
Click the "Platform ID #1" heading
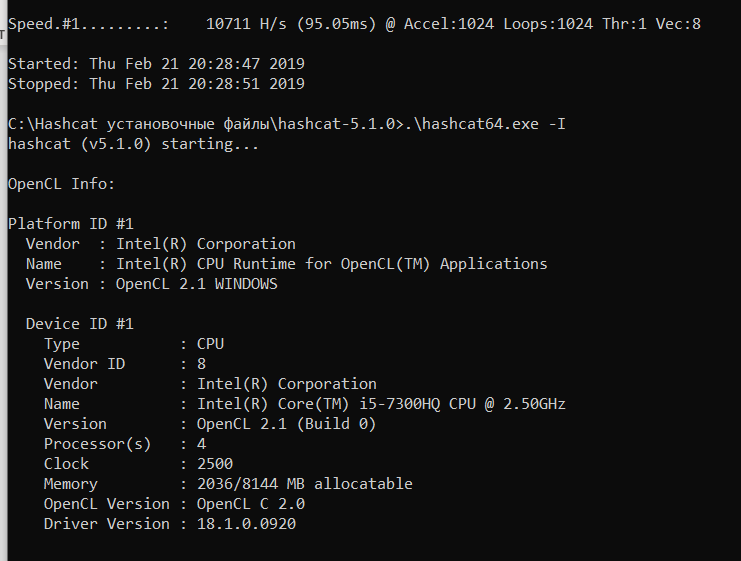click(x=70, y=224)
